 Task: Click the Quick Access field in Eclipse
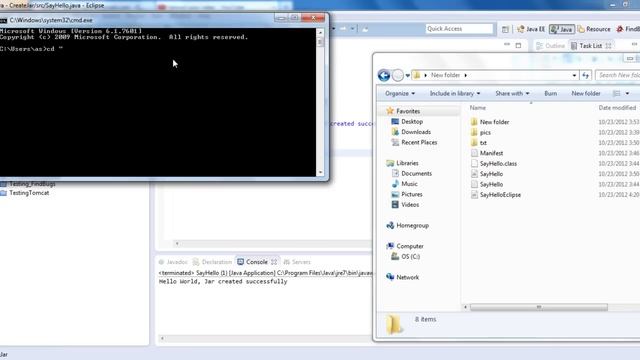[x=459, y=29]
